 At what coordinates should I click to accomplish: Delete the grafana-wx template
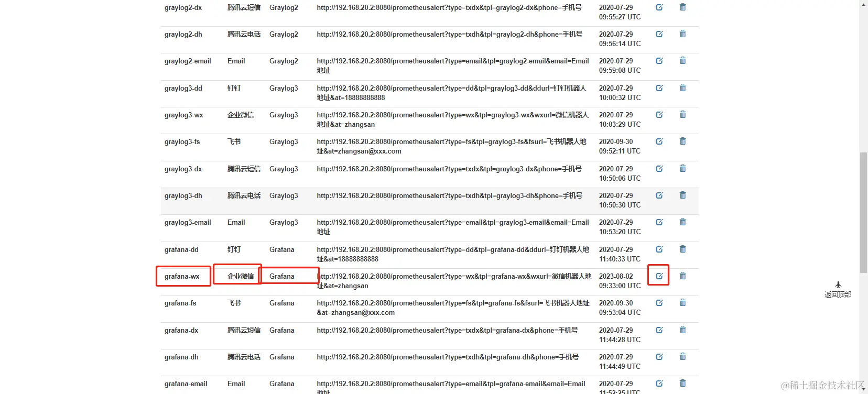(x=682, y=276)
